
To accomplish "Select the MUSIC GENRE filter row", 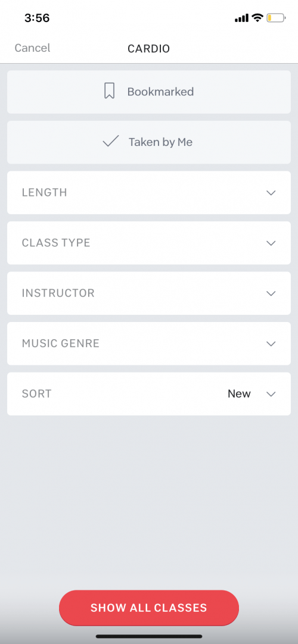I will click(x=149, y=344).
